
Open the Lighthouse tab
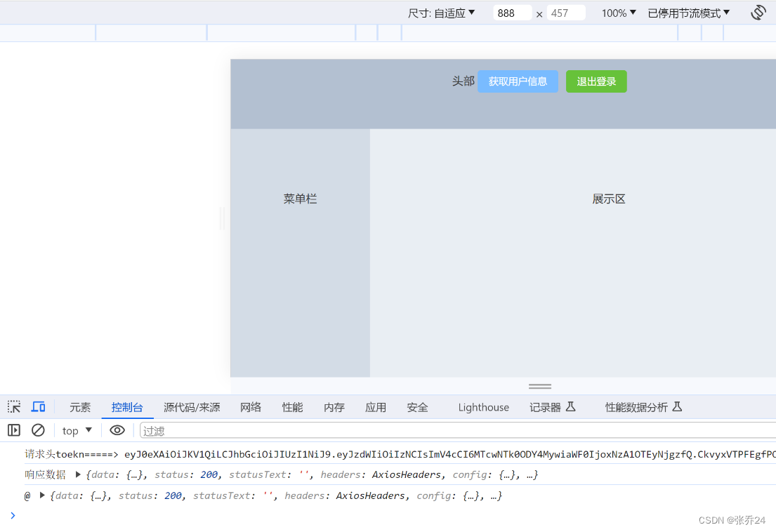point(483,407)
